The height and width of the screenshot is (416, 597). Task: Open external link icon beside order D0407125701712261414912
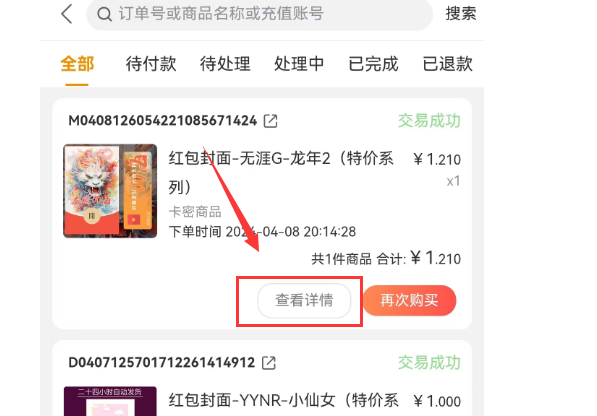[x=269, y=363]
